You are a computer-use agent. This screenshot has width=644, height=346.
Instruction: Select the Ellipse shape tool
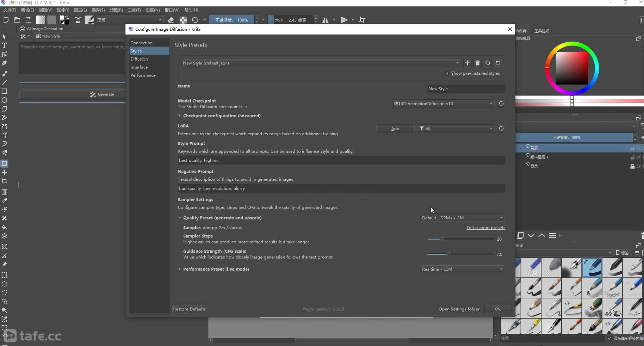coord(4,100)
